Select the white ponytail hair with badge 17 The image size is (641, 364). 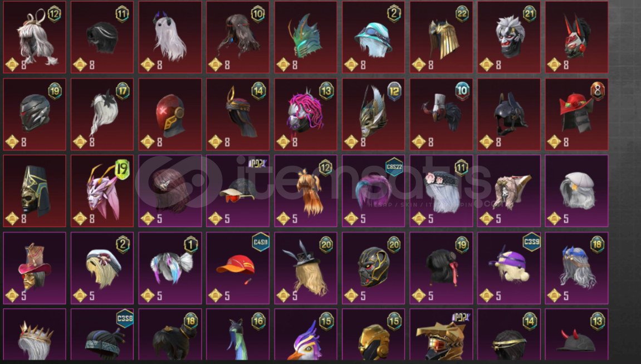coord(102,115)
